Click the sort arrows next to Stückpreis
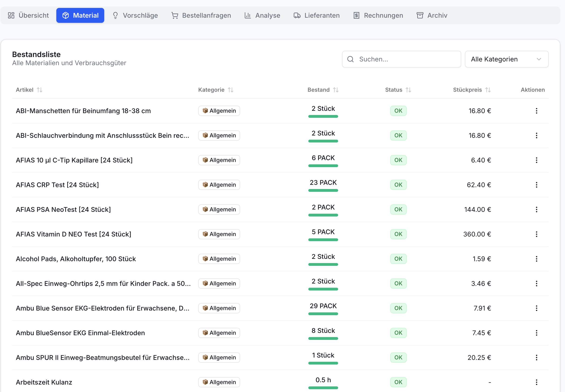Image resolution: width=565 pixels, height=392 pixels. pos(488,90)
